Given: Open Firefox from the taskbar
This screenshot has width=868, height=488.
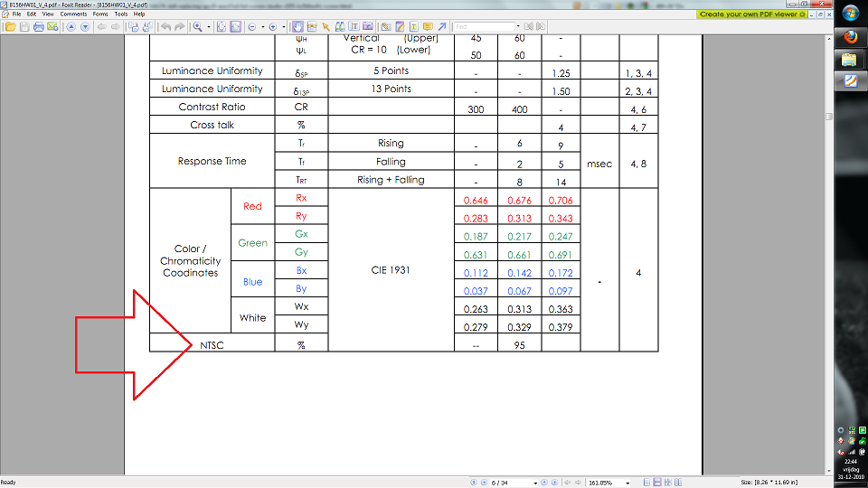Looking at the screenshot, I should 851,37.
